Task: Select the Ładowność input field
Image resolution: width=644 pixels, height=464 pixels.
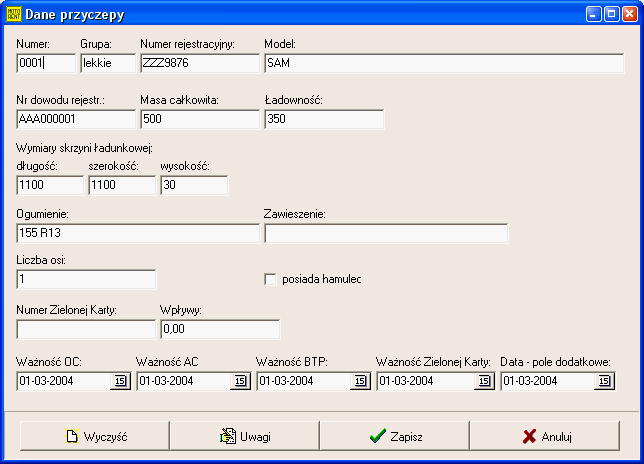Action: [x=323, y=120]
